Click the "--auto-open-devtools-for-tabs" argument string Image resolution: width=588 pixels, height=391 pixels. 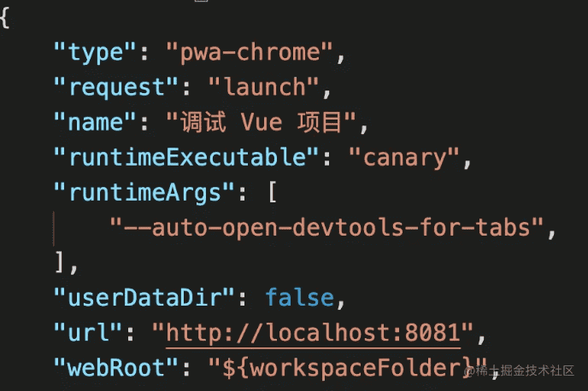(326, 228)
